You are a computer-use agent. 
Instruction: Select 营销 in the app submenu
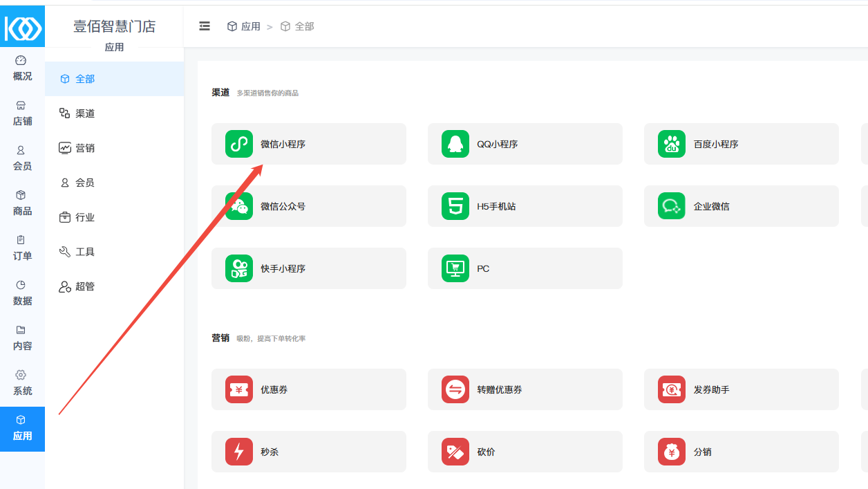115,148
